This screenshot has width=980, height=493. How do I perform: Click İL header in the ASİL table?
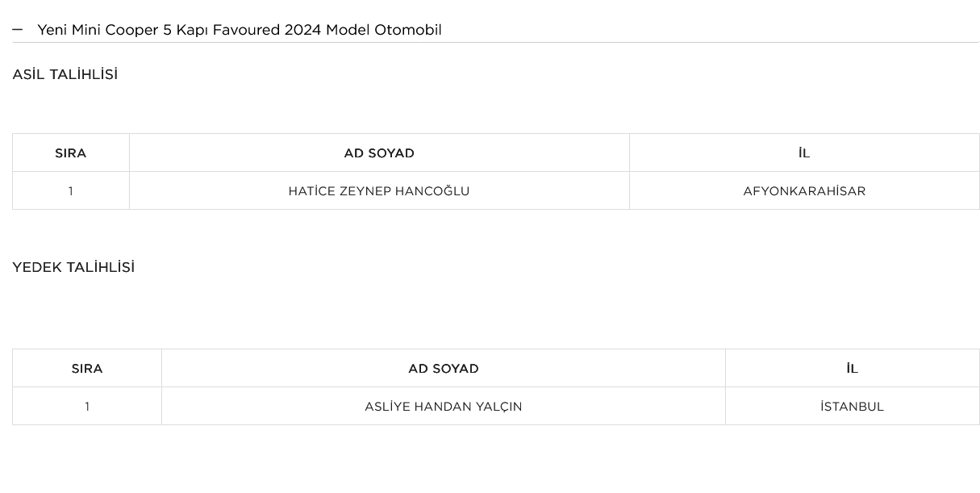(x=804, y=153)
